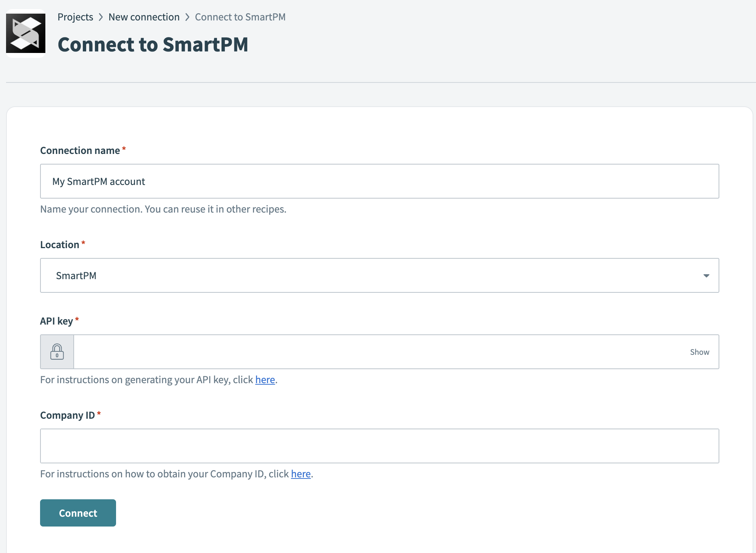Open Company ID instructions link

click(301, 474)
